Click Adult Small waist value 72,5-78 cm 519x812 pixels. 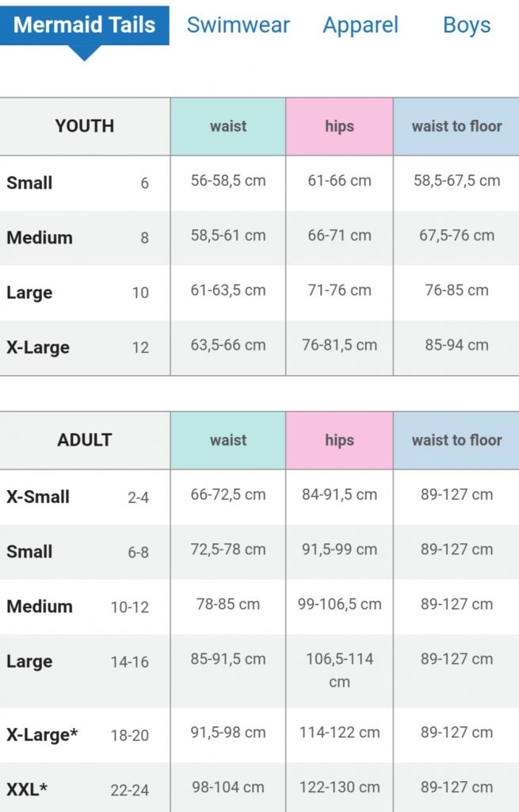click(227, 551)
